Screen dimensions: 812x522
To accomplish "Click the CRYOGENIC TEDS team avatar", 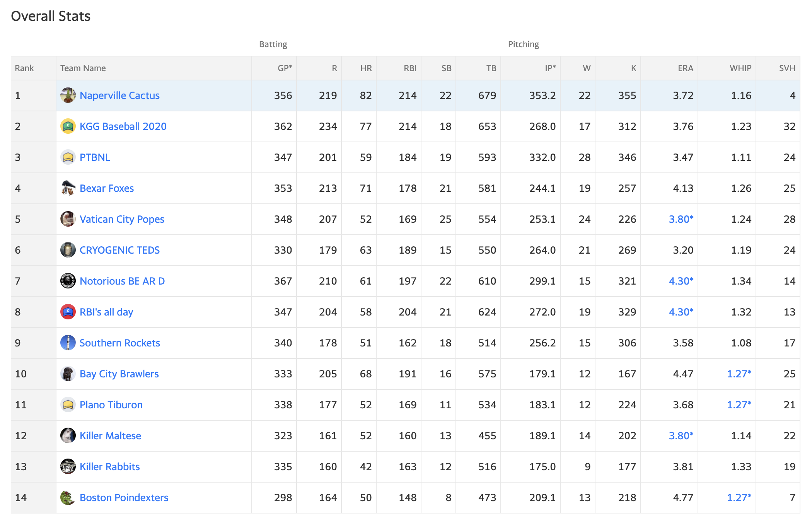I will 68,250.
